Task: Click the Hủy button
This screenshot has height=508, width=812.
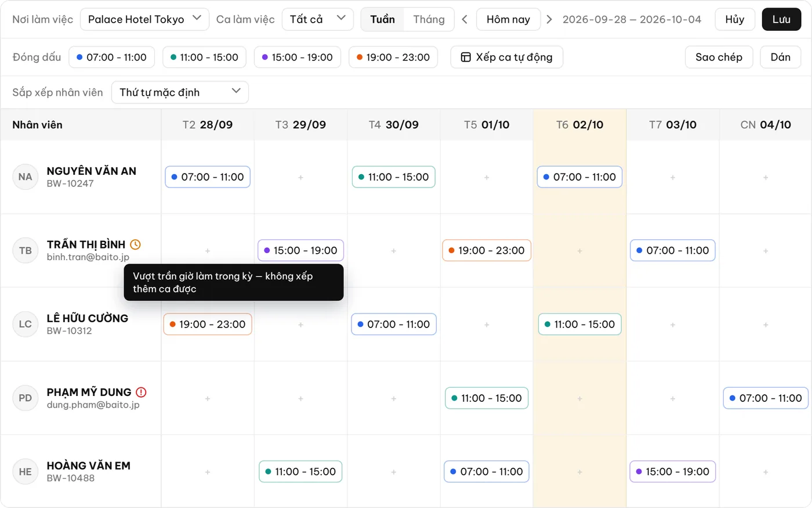Action: [x=735, y=19]
